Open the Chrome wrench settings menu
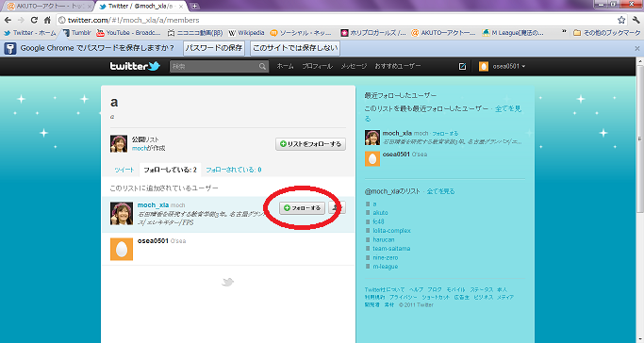The image size is (644, 343). point(636,20)
